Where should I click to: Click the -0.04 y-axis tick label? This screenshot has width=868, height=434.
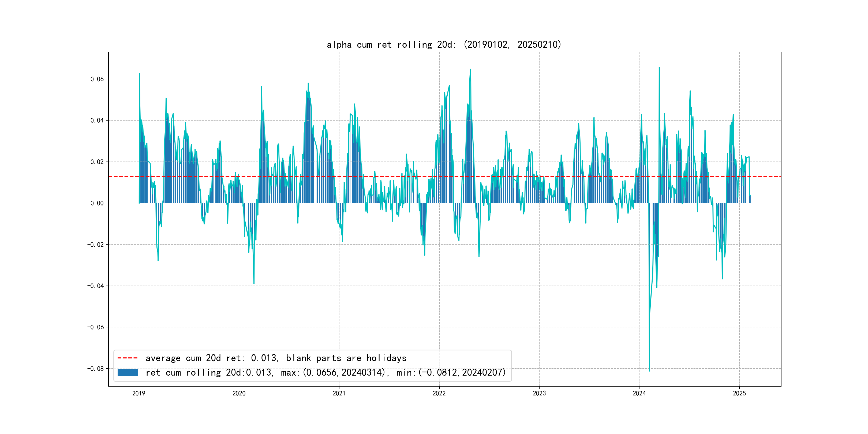click(95, 286)
